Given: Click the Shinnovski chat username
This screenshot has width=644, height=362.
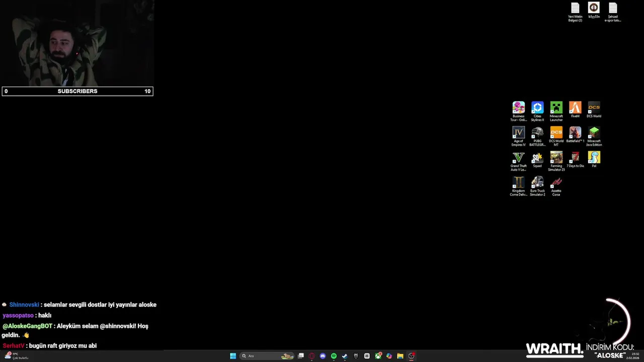Looking at the screenshot, I should pos(24,305).
